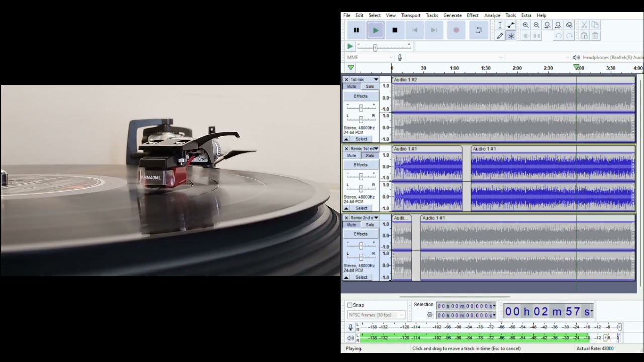Toggle the Loop button

(478, 30)
